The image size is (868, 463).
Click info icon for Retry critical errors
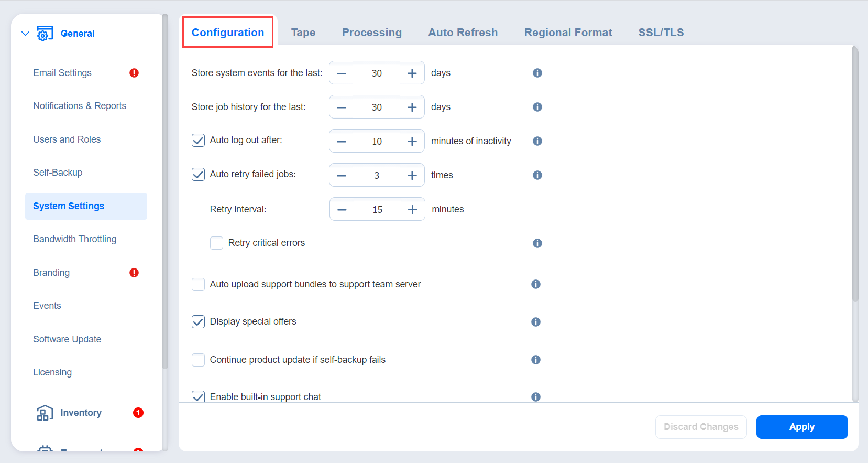coord(537,243)
